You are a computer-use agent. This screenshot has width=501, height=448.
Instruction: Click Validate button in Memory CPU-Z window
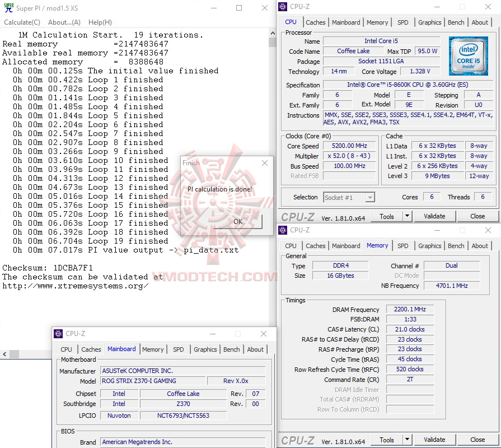click(434, 440)
